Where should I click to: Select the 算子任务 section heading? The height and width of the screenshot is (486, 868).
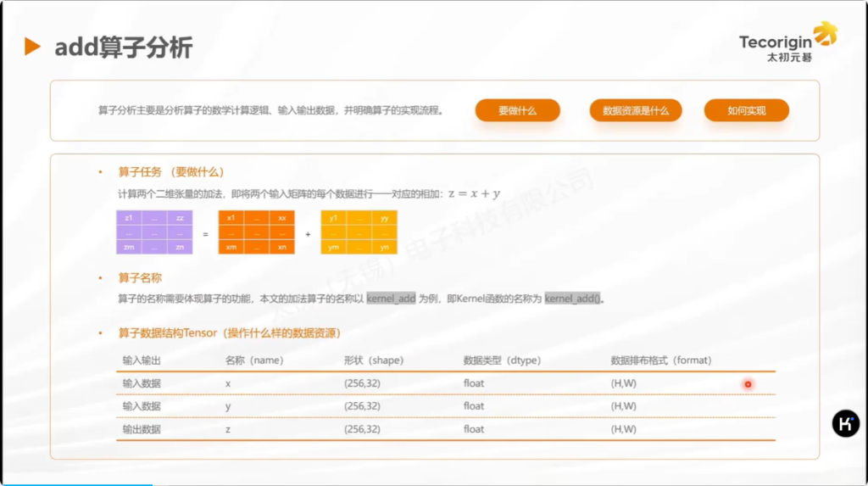click(x=171, y=172)
